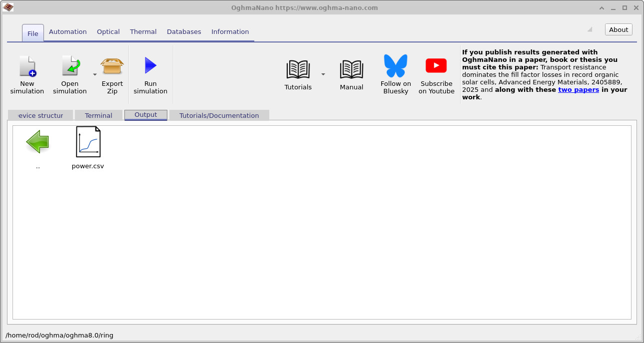Open the Manual book icon
The width and height of the screenshot is (644, 343).
[x=351, y=69]
